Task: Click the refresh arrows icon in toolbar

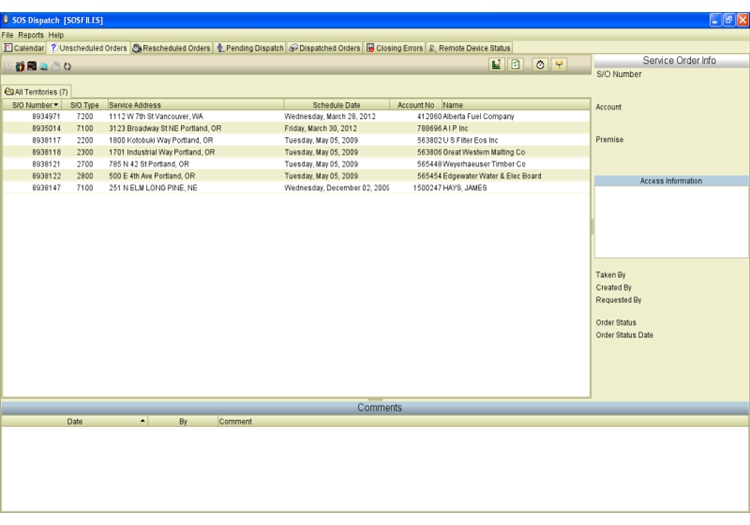Action: pyautogui.click(x=67, y=66)
